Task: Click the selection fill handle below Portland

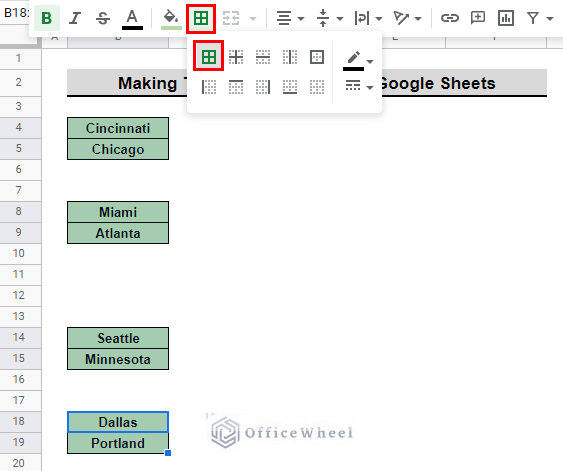Action: [x=168, y=453]
